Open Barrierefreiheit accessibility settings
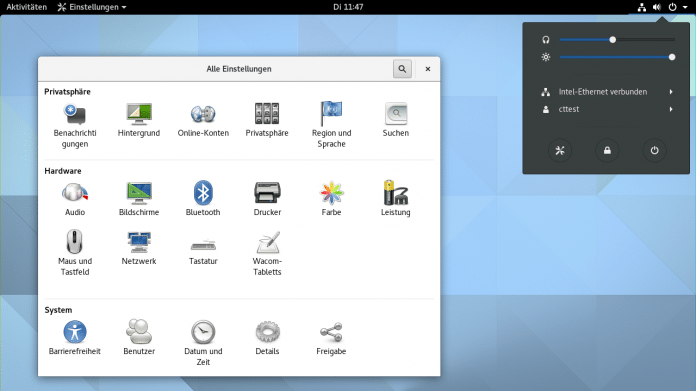Viewport: 696px width, 391px height. point(75,338)
